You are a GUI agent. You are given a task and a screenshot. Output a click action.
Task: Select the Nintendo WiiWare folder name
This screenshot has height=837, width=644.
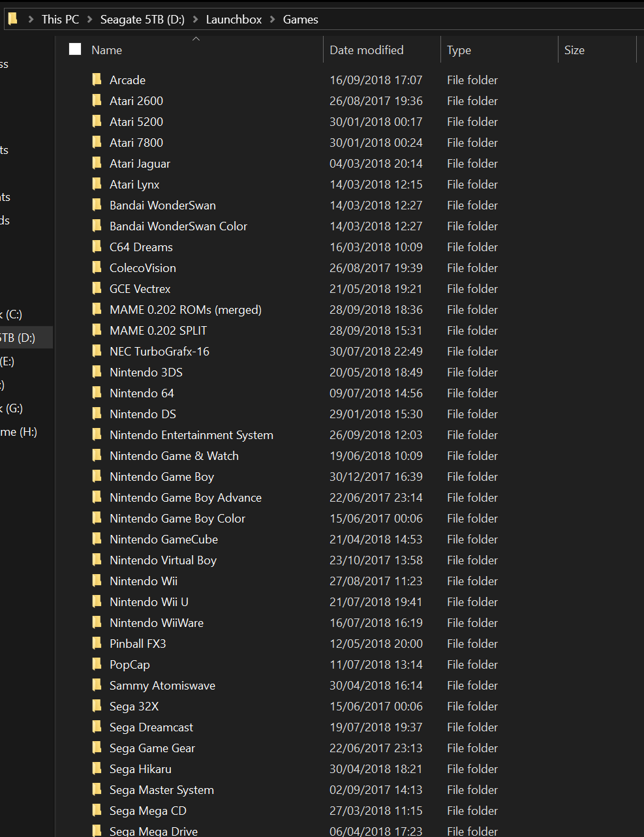click(x=157, y=623)
